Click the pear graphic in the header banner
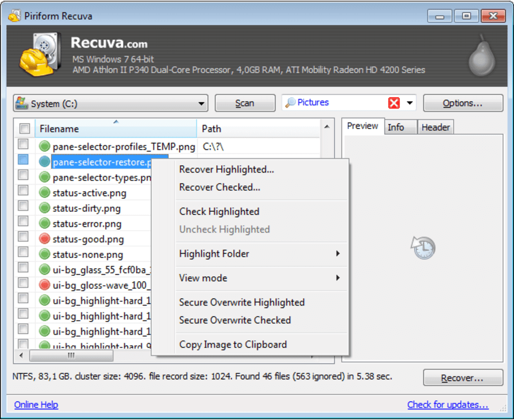Screen dimensions: 514x420 [x=481, y=55]
